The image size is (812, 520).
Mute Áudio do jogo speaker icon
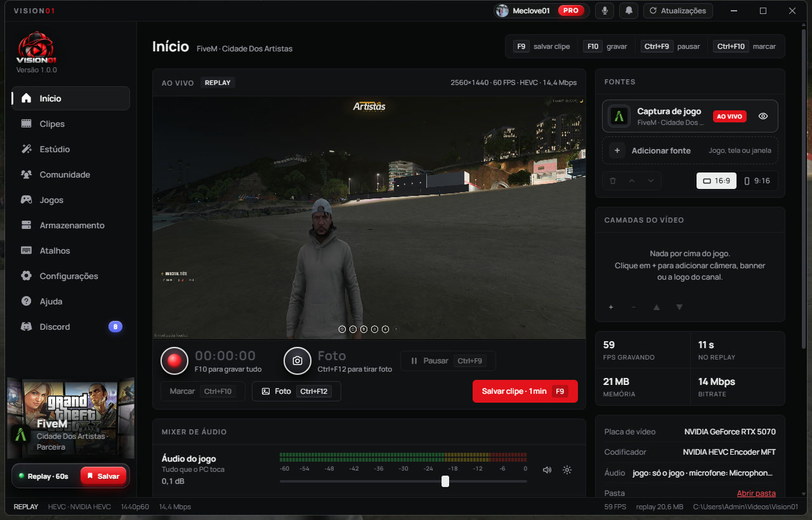tap(547, 470)
